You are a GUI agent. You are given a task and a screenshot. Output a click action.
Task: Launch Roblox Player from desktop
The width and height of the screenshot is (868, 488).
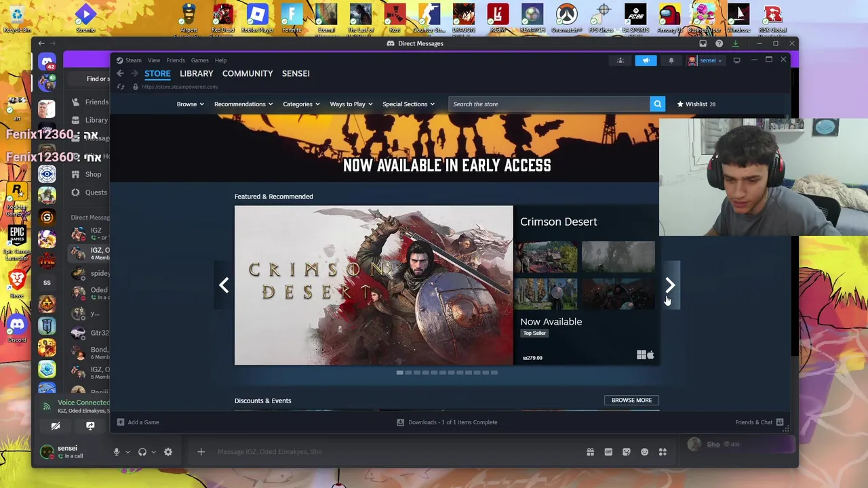[258, 18]
